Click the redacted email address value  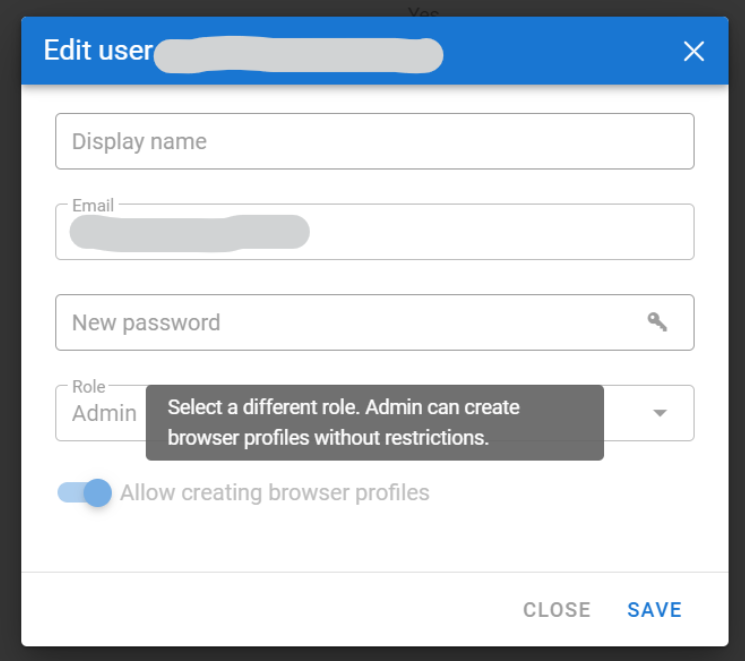coord(189,232)
